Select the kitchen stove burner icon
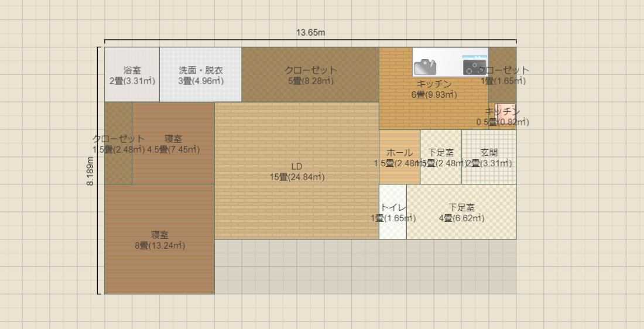644x329 pixels. (474, 67)
